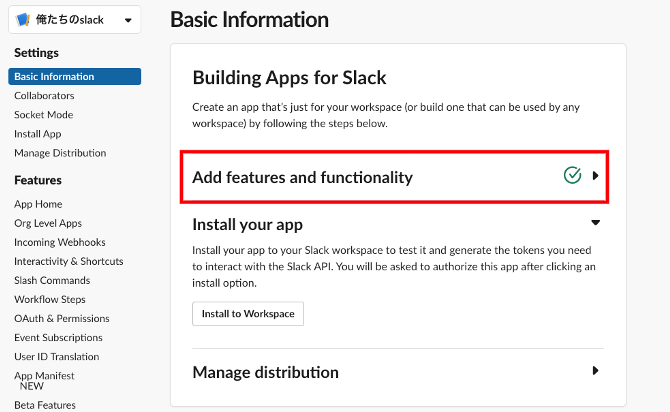Screen dimensions: 670x412
Task: Click the Install to Workspace button
Action: 247,313
